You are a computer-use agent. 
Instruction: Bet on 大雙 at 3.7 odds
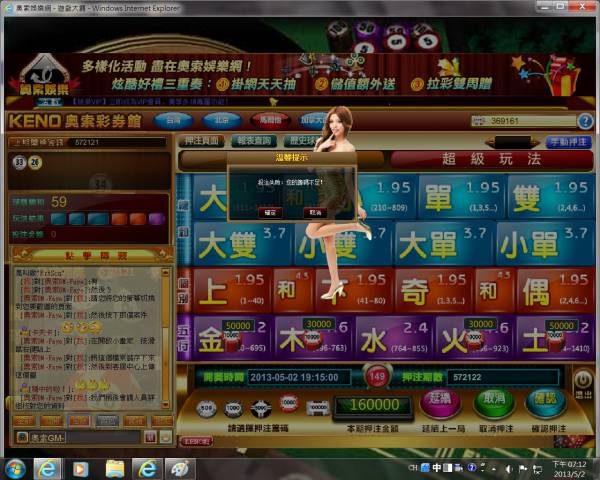[243, 244]
